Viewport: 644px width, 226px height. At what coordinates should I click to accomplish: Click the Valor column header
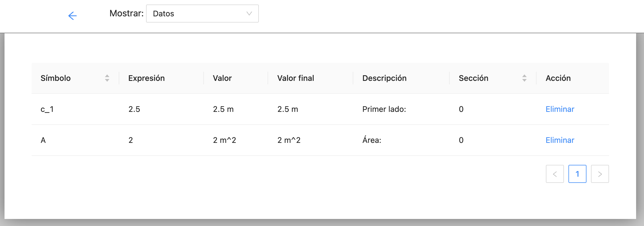(x=236, y=78)
